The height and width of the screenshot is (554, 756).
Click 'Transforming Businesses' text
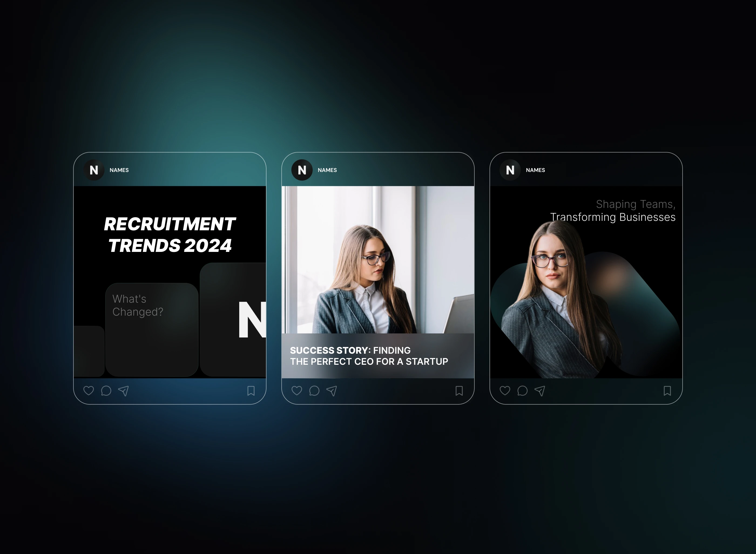pos(613,217)
